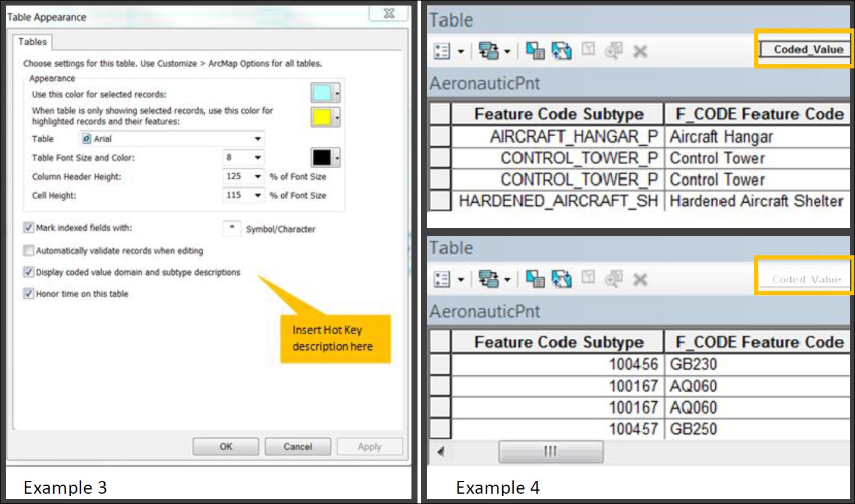Image resolution: width=855 pixels, height=504 pixels.
Task: Click the 100456 cell in lower table
Action: (558, 365)
